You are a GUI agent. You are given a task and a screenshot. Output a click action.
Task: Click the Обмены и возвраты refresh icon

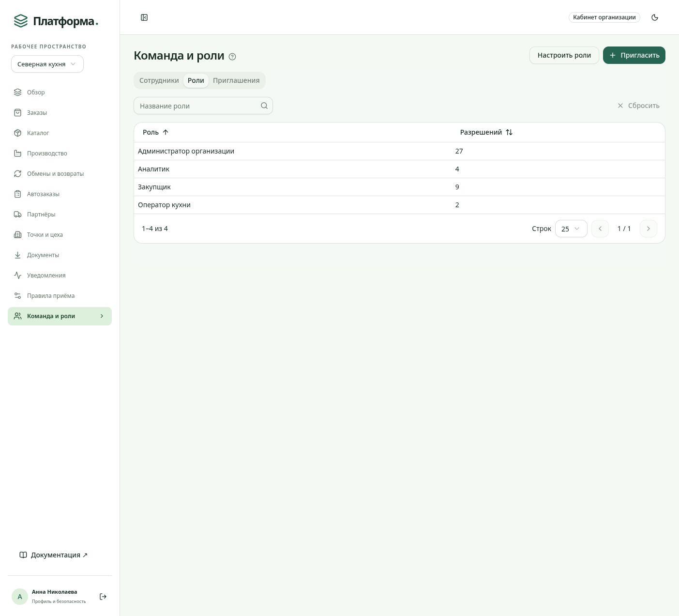coord(18,173)
